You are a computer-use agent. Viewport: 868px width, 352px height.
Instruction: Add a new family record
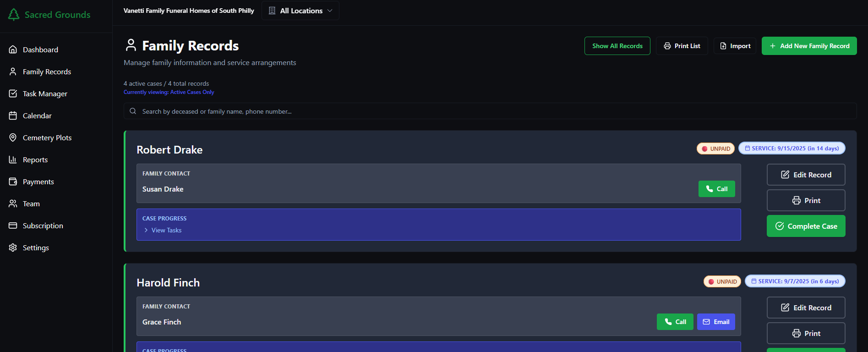(x=809, y=46)
